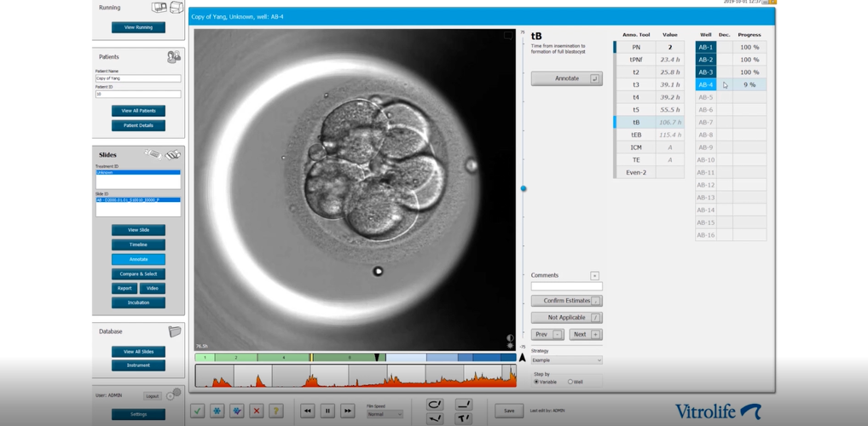The width and height of the screenshot is (868, 426).
Task: Click the Confirm Estimates button
Action: [x=566, y=301]
